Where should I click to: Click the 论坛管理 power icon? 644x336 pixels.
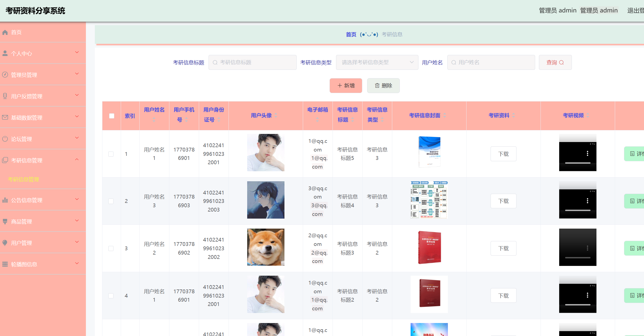[5, 139]
